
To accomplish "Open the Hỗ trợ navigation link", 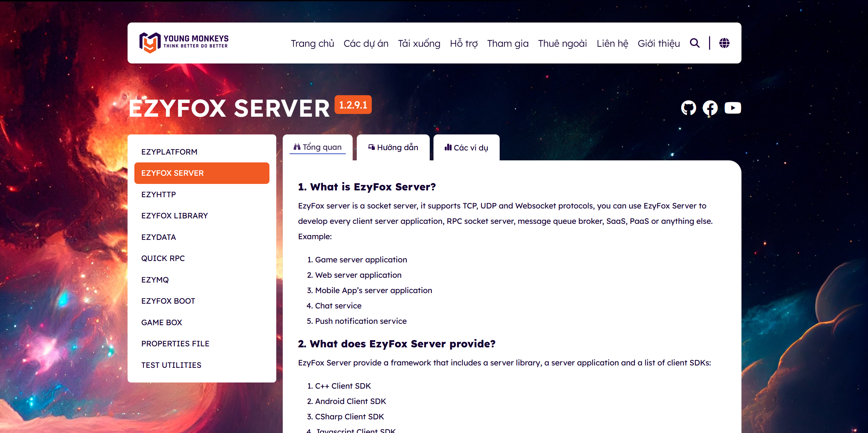I will coord(464,43).
